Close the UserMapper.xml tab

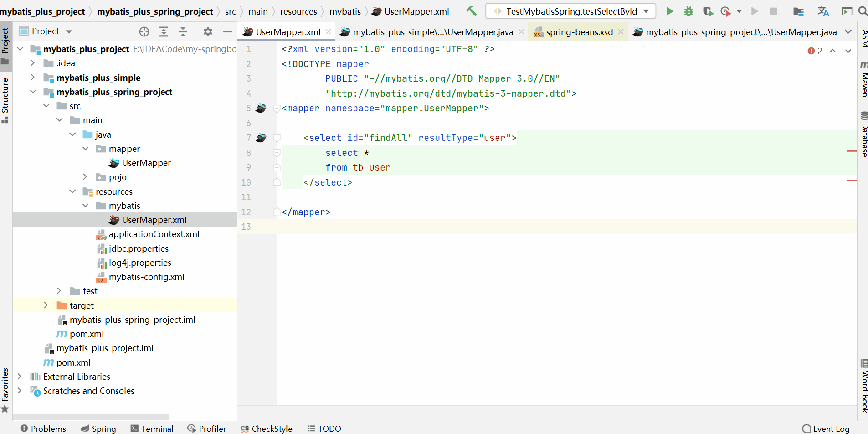(328, 32)
